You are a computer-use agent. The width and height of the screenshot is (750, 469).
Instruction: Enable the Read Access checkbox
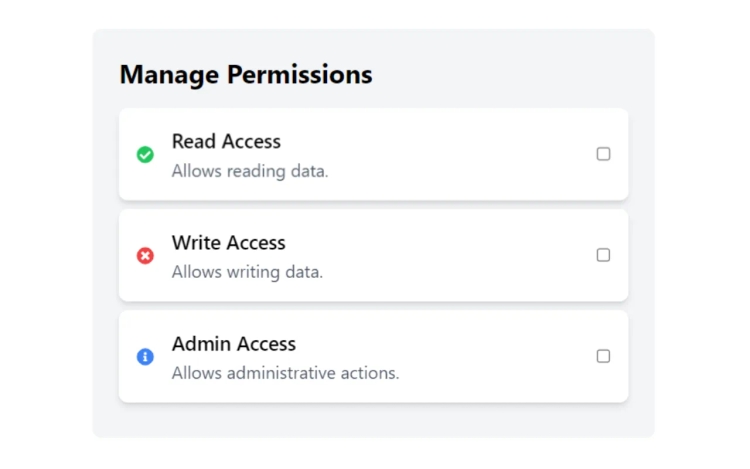coord(603,154)
